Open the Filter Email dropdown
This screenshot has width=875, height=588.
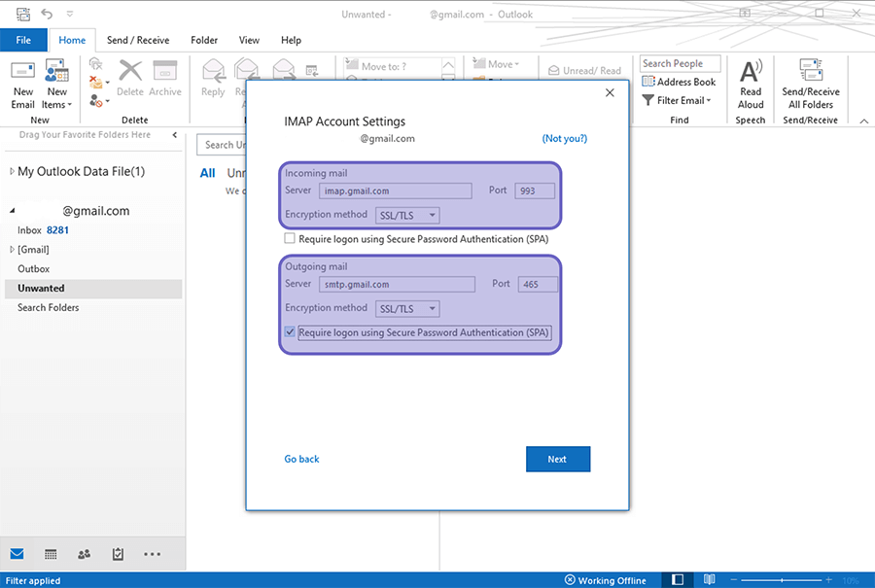tap(677, 100)
